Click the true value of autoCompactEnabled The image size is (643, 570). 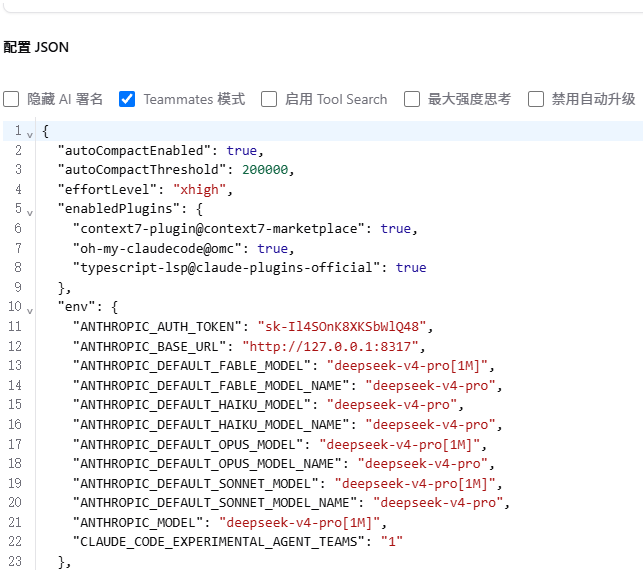[242, 150]
